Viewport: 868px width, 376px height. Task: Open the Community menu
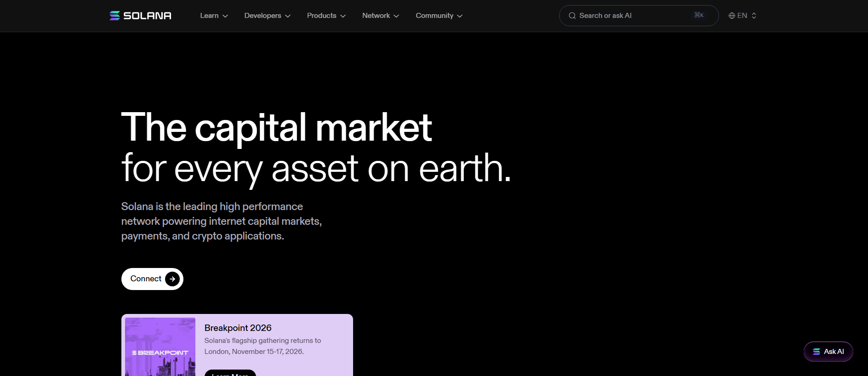[x=439, y=16]
